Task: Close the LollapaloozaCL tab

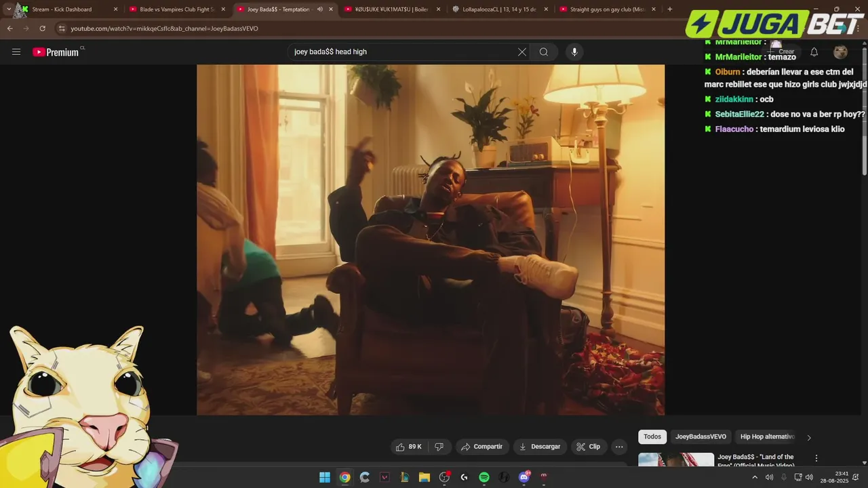Action: pos(546,9)
